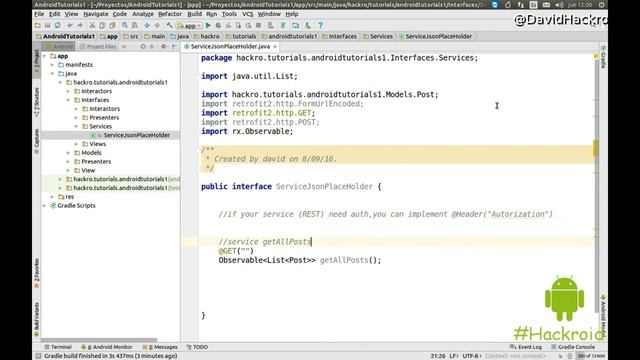Toggle the 1: Project tool window button

pyautogui.click(x=36, y=61)
